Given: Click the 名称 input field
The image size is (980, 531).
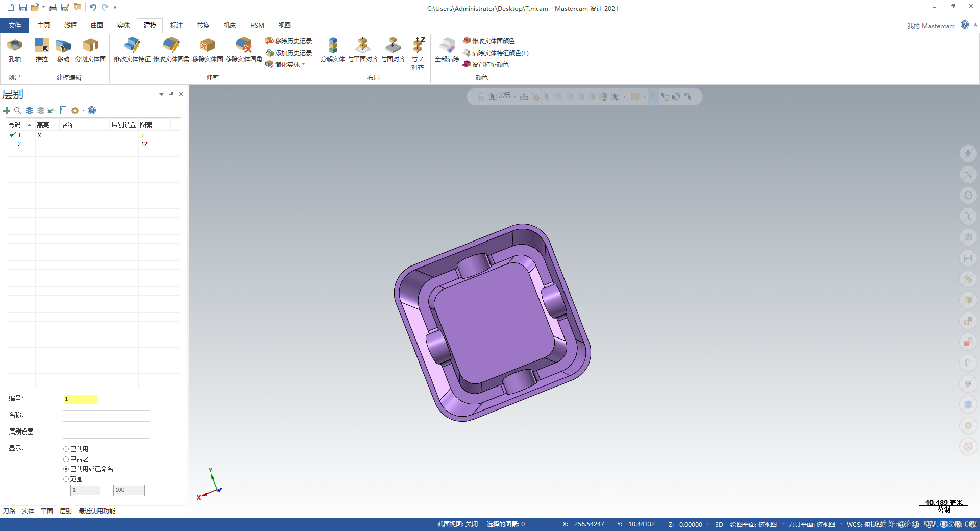Looking at the screenshot, I should pyautogui.click(x=106, y=416).
